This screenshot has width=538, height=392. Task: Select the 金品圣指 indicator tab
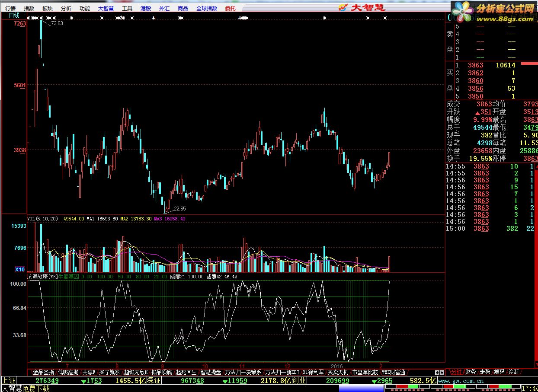click(x=44, y=372)
